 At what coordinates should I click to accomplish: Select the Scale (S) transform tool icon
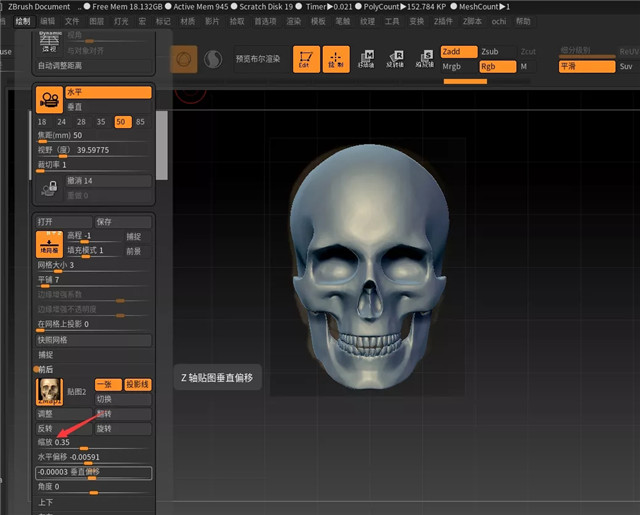[x=424, y=60]
